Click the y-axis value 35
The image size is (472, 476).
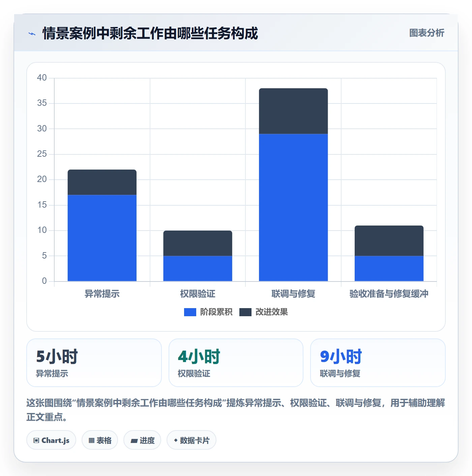click(42, 103)
